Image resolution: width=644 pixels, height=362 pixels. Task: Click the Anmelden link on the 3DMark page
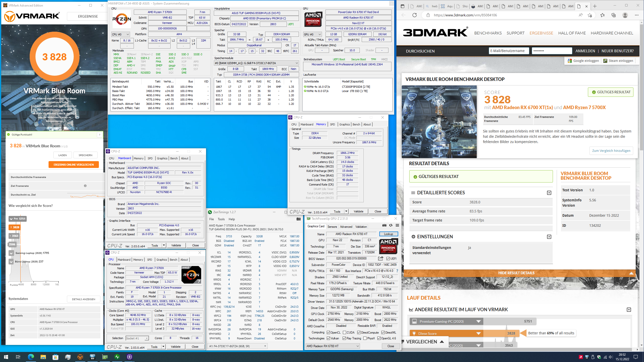585,51
